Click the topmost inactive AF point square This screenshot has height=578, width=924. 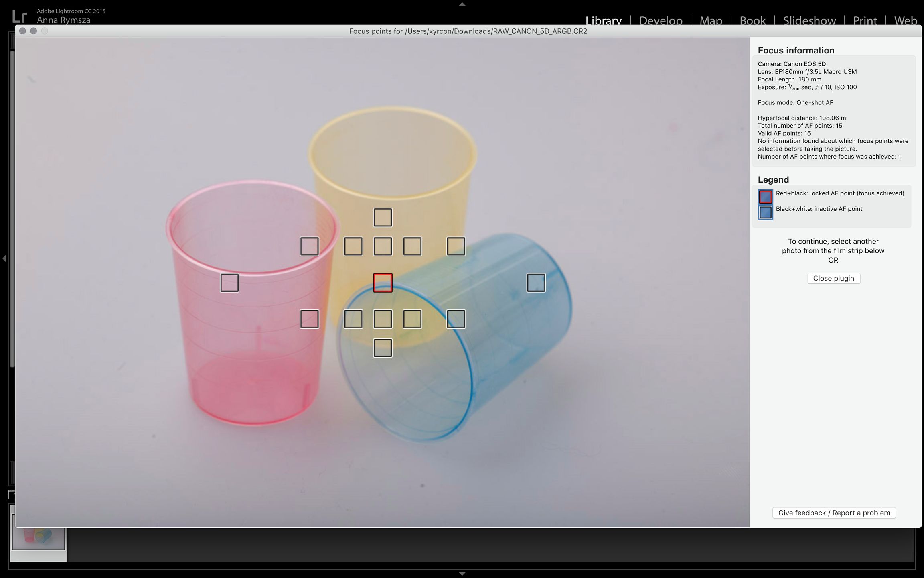pos(383,217)
